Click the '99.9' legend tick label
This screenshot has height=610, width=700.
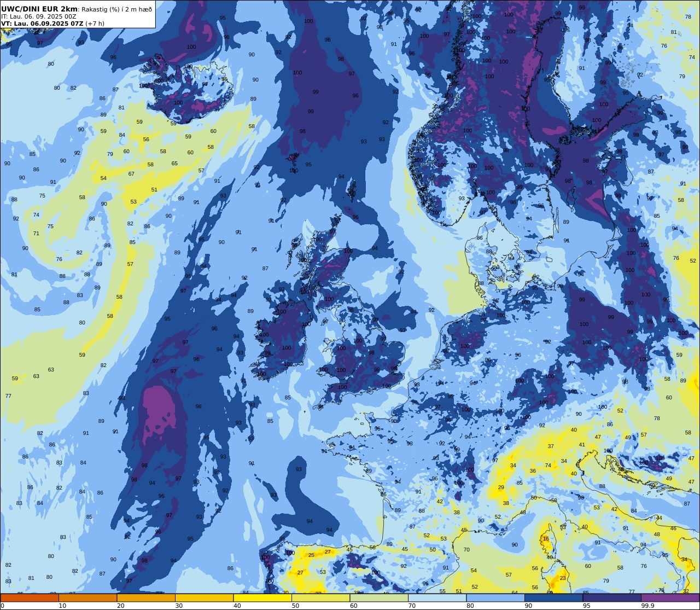click(648, 606)
